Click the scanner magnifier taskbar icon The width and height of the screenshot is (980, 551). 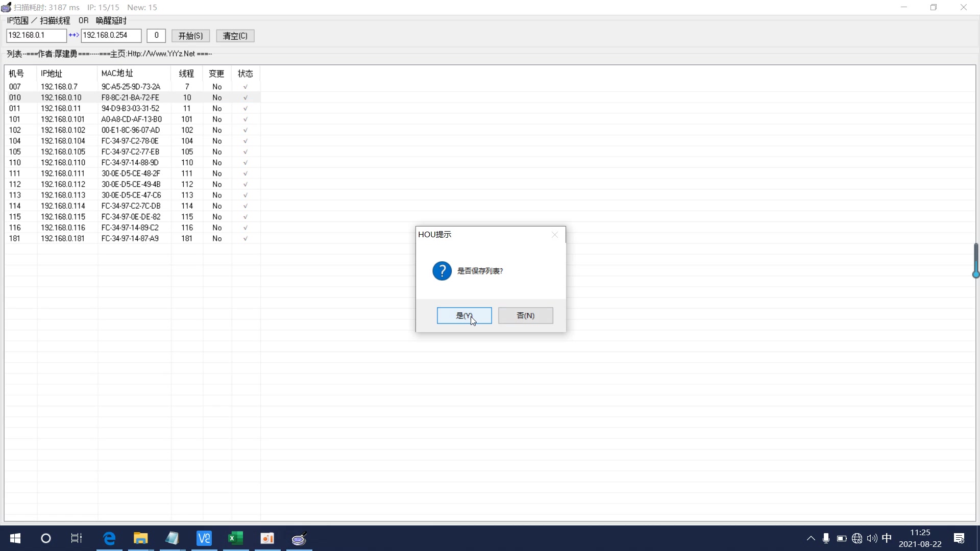299,538
